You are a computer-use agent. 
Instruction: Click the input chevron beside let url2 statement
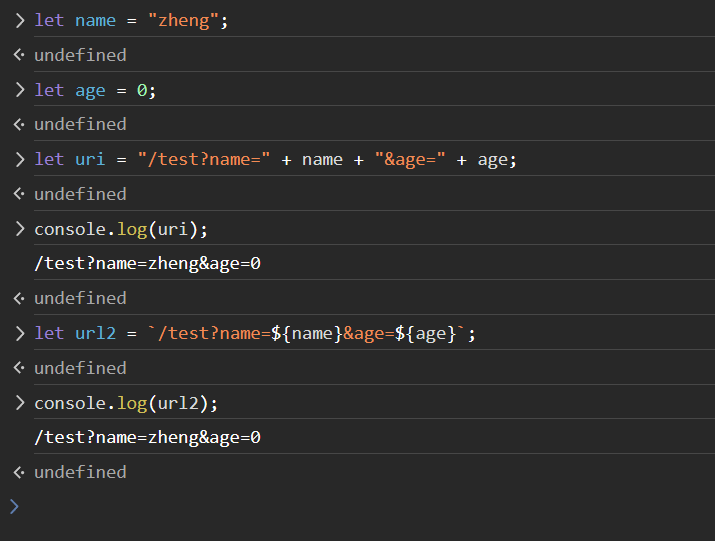tap(19, 333)
